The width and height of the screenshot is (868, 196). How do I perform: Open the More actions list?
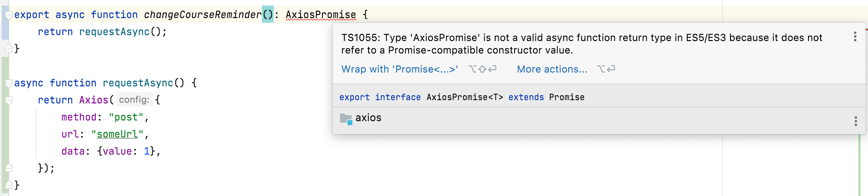(551, 69)
